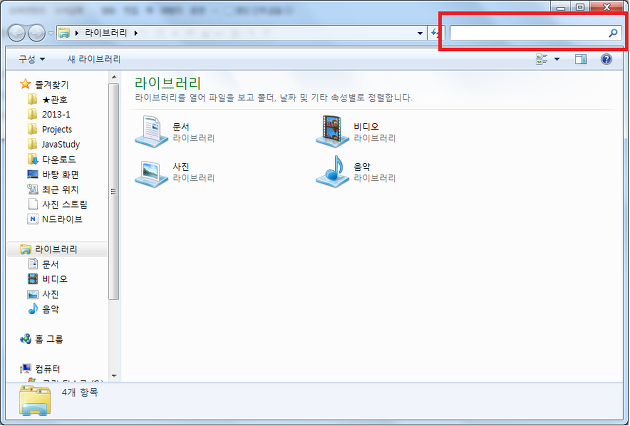Click the 4개 항목 status text
This screenshot has width=630, height=426.
click(x=80, y=392)
